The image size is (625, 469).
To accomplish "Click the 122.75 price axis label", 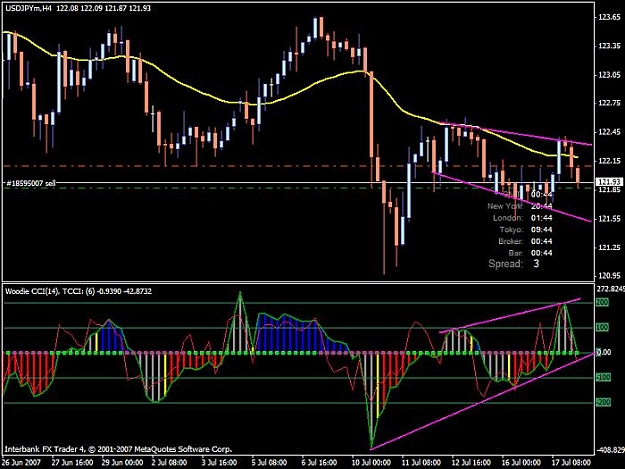I will tap(609, 104).
